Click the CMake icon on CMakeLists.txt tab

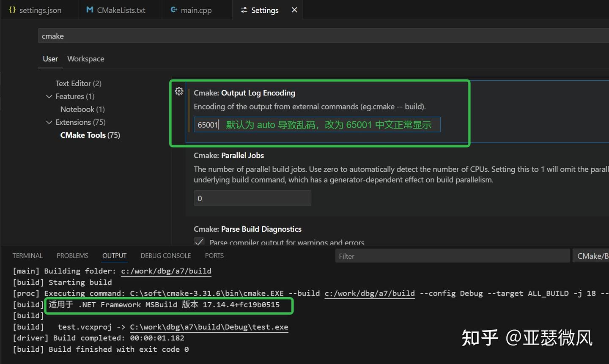(90, 10)
